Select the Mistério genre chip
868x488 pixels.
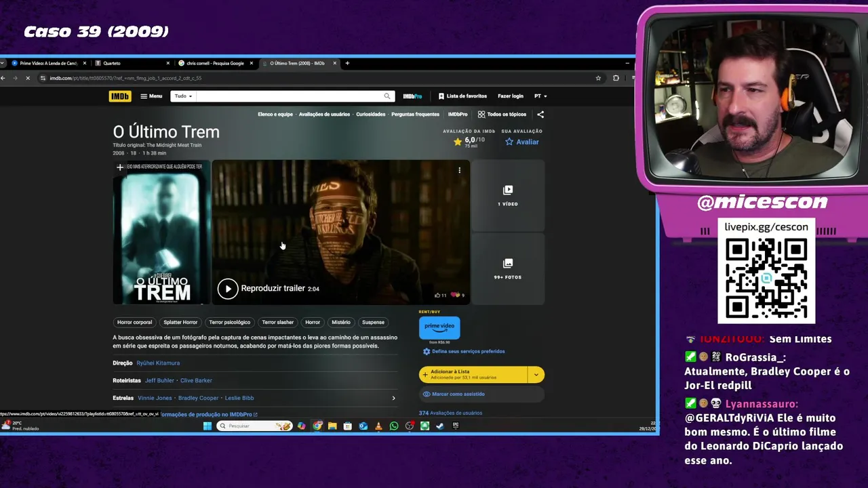(341, 323)
